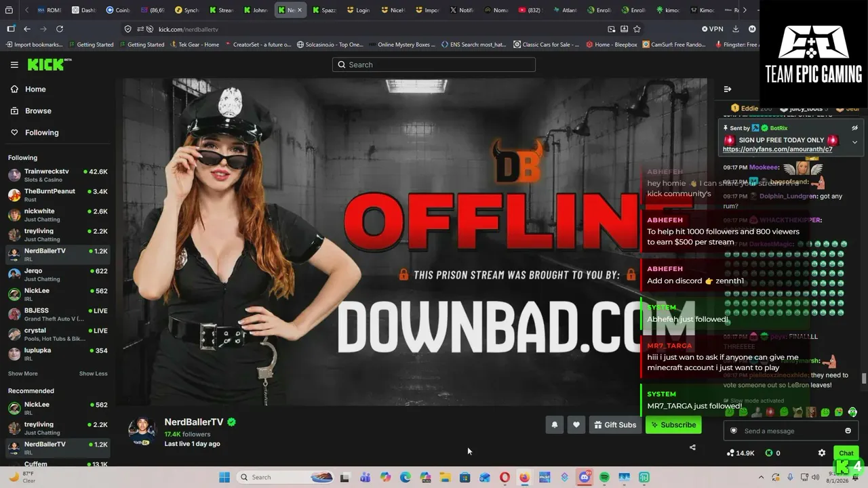Go to Home in Kick sidebar
Screen dimensions: 868x488
[x=35, y=89]
